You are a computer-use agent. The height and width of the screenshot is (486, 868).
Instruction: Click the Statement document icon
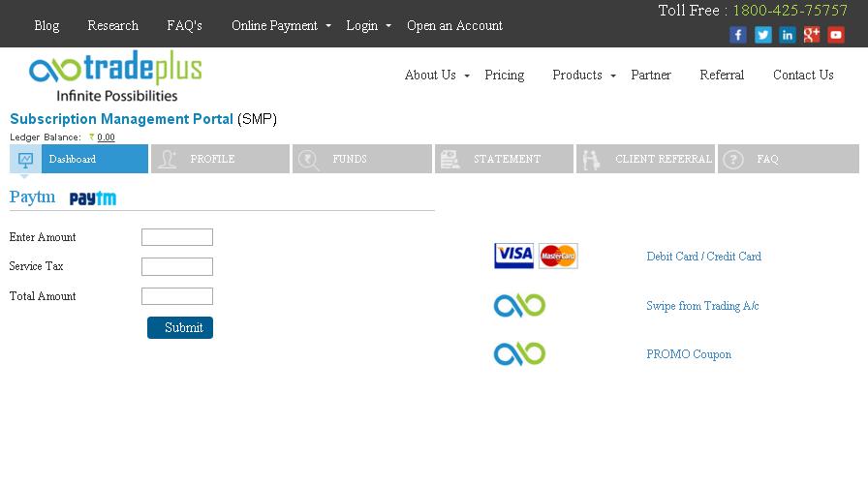pyautogui.click(x=449, y=160)
